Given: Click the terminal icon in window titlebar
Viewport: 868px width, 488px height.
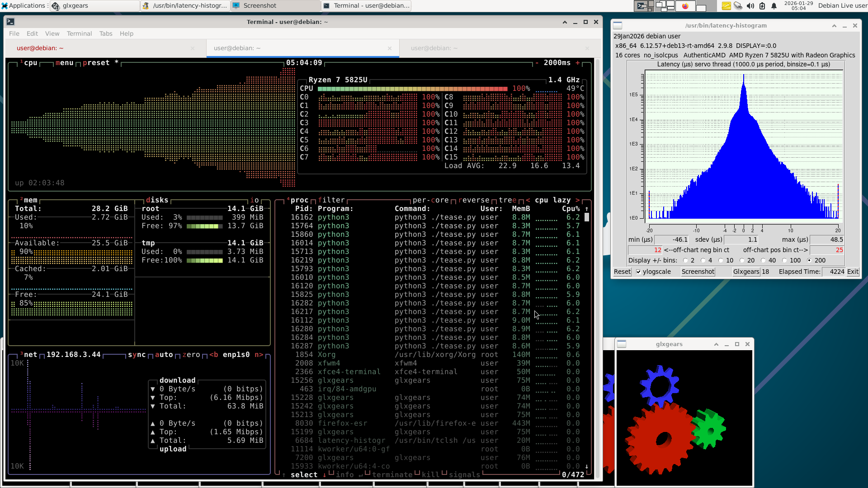Looking at the screenshot, I should coord(10,22).
